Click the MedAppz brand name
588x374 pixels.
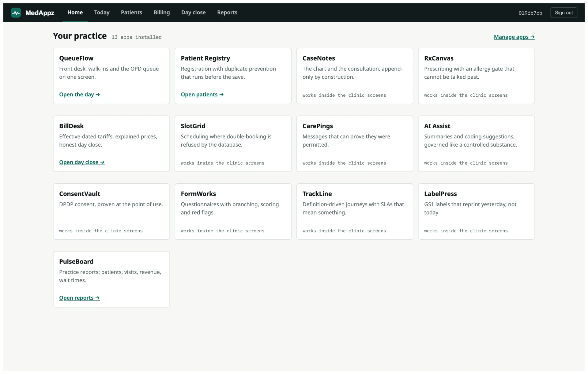point(40,13)
